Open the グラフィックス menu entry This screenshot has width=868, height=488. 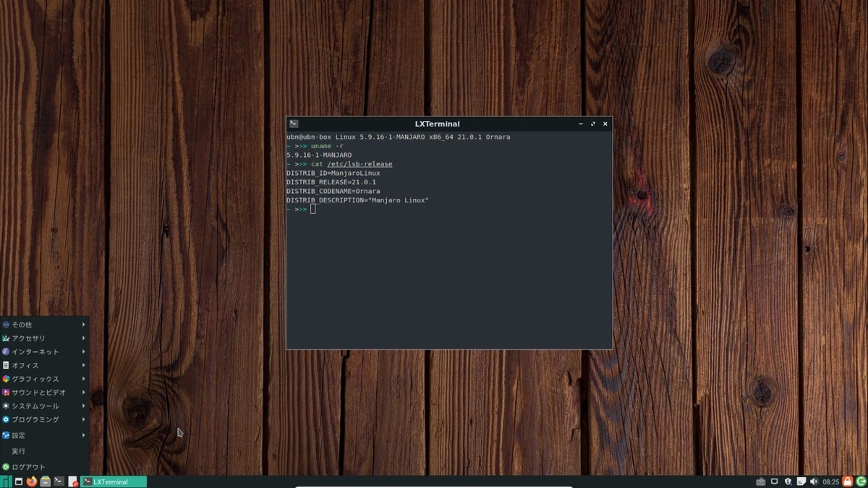pos(44,379)
